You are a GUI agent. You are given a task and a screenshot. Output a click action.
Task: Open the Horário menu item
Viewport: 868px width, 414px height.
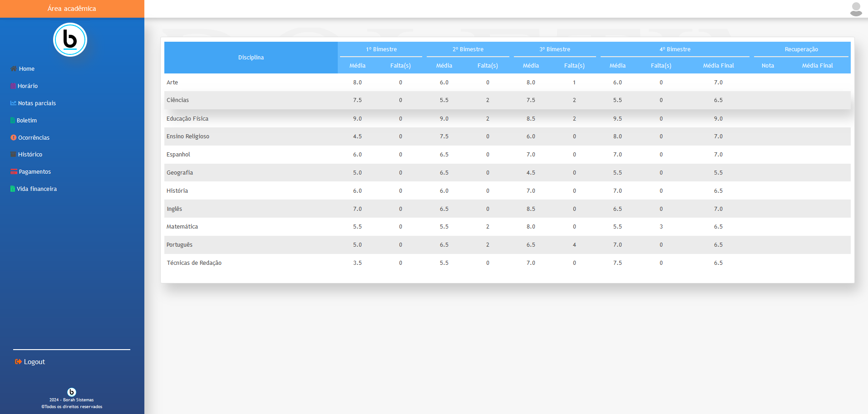(x=24, y=86)
